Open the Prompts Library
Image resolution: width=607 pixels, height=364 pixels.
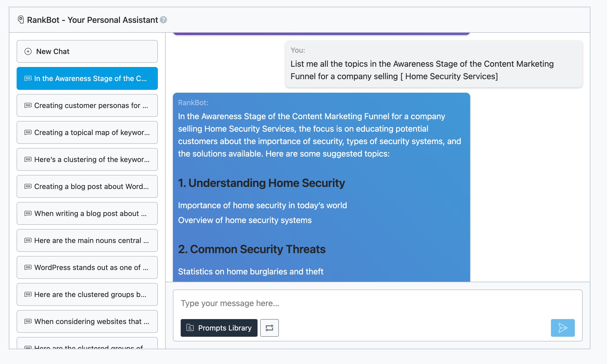[x=219, y=328]
